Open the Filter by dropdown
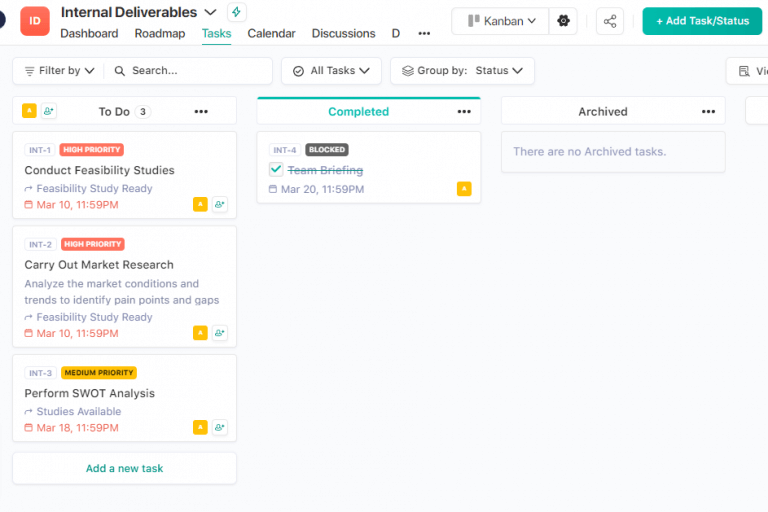Screen dimensions: 768x512 pos(59,71)
